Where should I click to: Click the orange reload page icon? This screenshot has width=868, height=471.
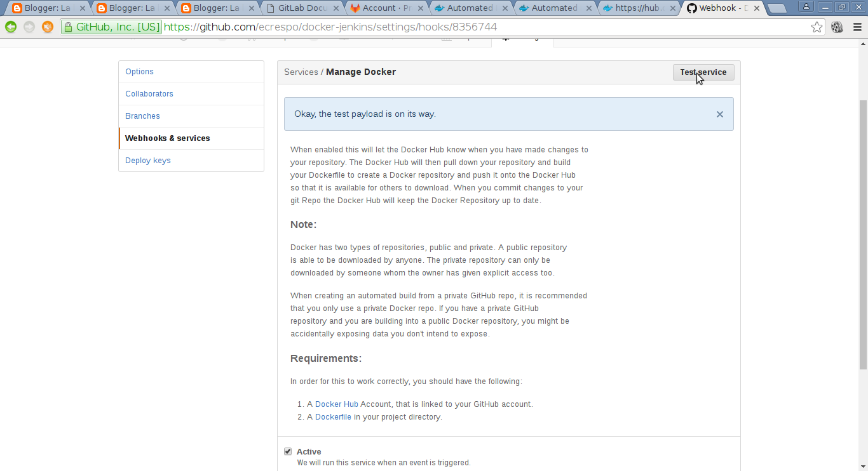pos(48,27)
